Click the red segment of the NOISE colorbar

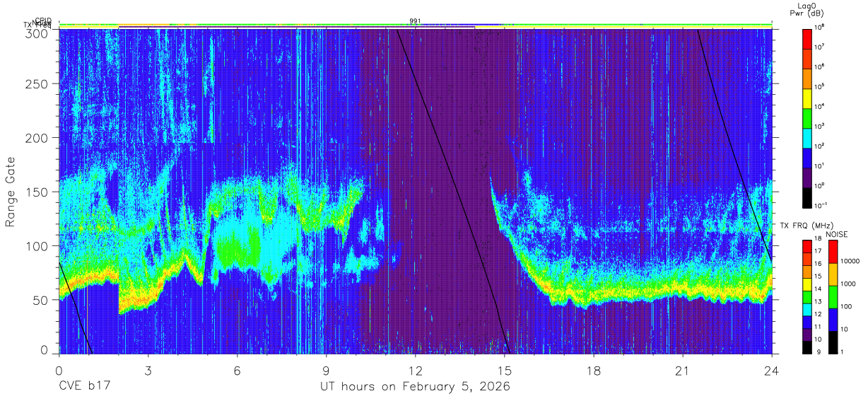click(833, 252)
